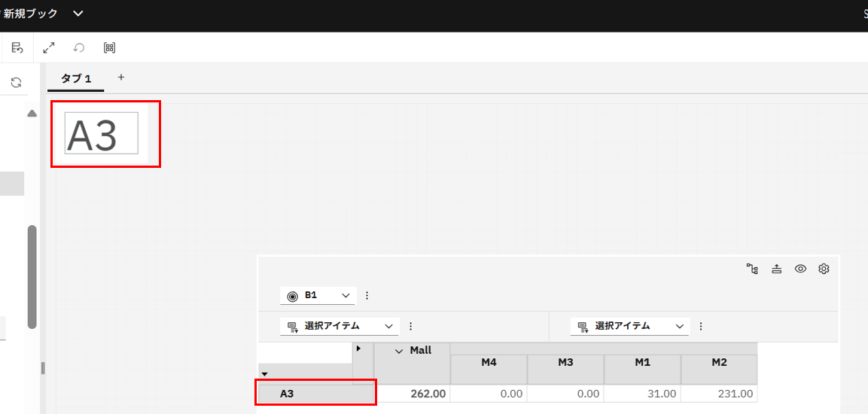The image size is (868, 414).
Task: Click the hierarchy tree icon in the cube view
Action: tap(752, 269)
